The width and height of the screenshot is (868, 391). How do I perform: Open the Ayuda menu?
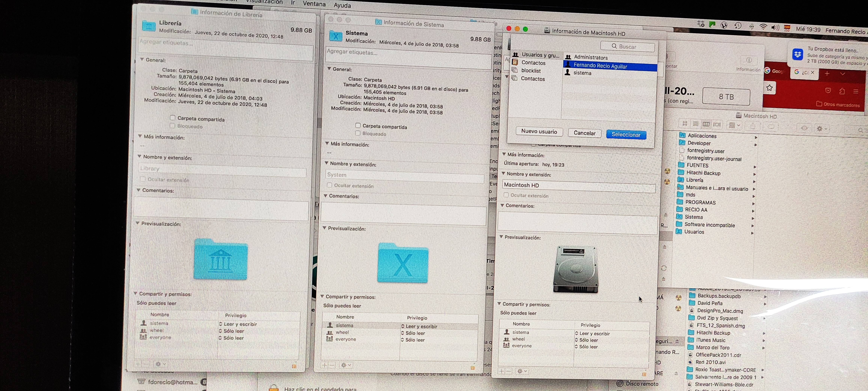tap(342, 5)
